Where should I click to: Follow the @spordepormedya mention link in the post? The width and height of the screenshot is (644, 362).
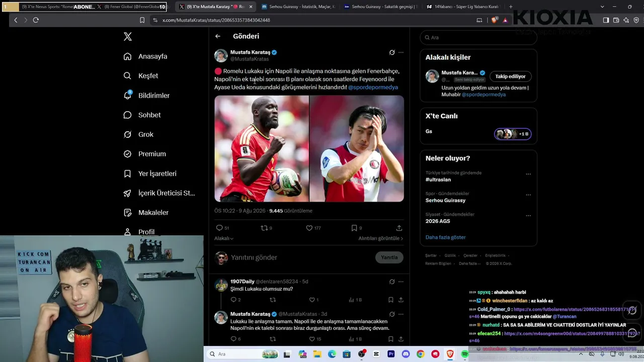[x=373, y=87]
